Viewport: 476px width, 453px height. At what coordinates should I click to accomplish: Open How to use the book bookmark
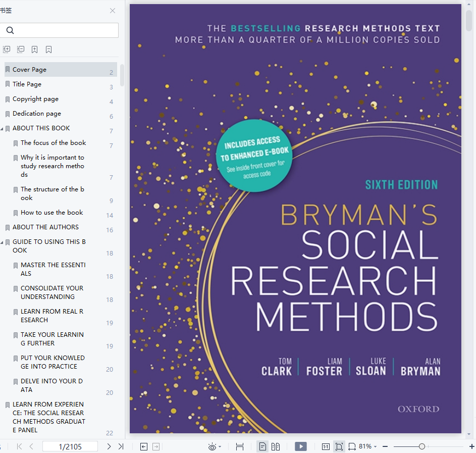click(51, 213)
